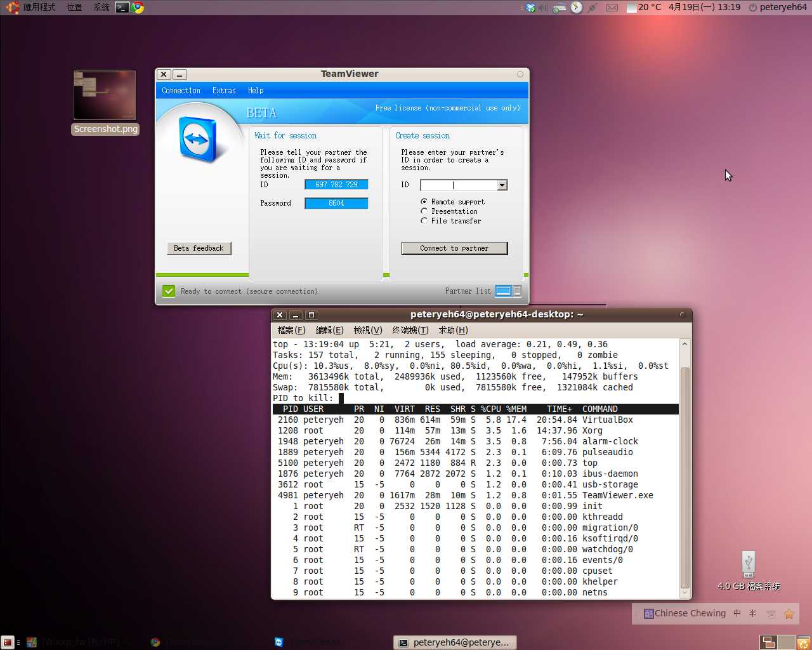
Task: Open the terminal 檢視(V) menu
Action: (x=368, y=330)
